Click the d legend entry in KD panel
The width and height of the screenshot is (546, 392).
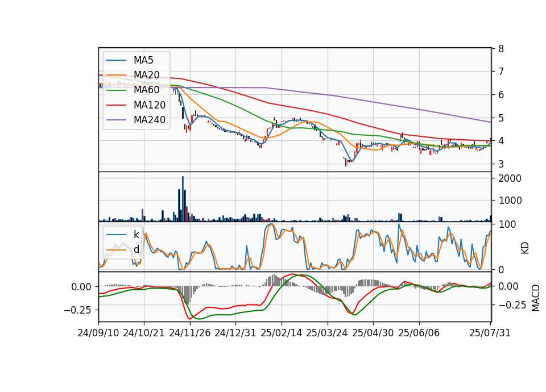tap(136, 249)
